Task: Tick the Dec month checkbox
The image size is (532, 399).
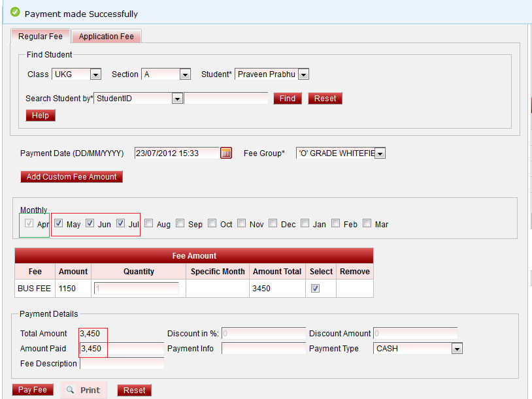Action: tap(273, 223)
